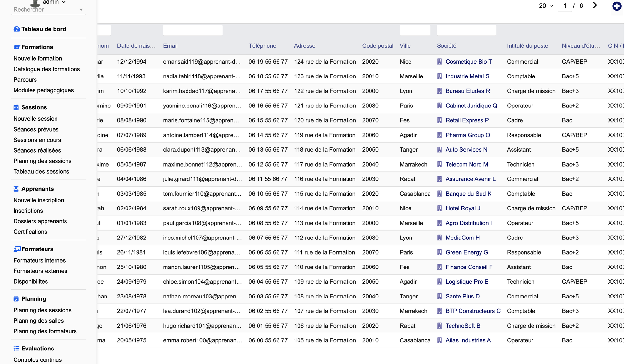The height and width of the screenshot is (364, 628).
Task: Click the Evaluations list icon
Action: (16, 349)
